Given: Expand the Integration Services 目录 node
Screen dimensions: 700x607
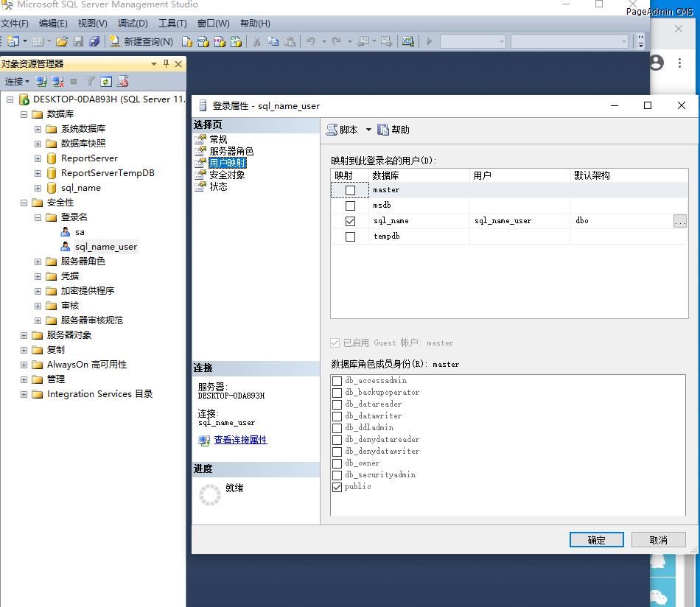Looking at the screenshot, I should [24, 394].
